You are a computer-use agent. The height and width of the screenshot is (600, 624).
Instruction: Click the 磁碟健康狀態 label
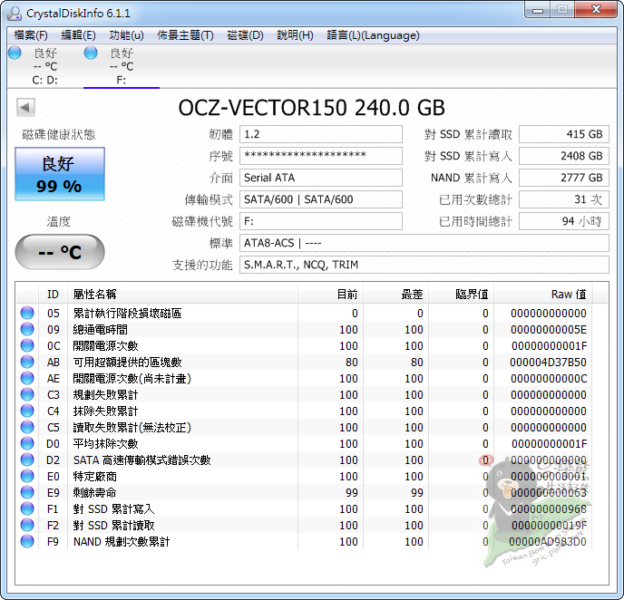(x=58, y=134)
